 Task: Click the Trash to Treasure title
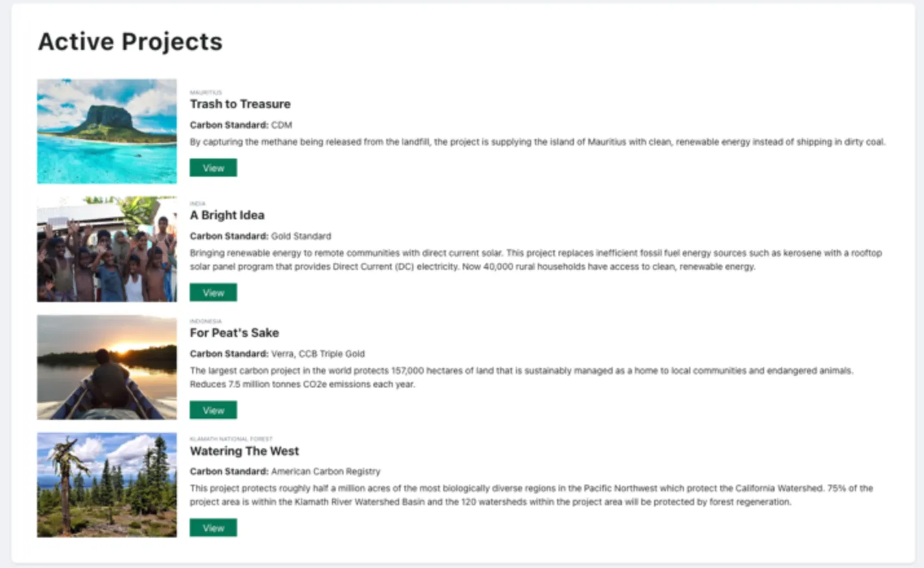tap(240, 104)
